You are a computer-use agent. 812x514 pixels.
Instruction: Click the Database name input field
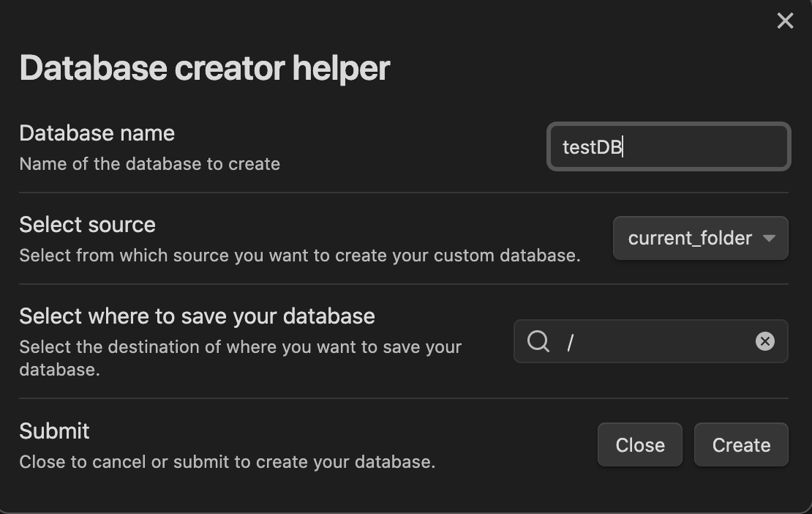(667, 146)
